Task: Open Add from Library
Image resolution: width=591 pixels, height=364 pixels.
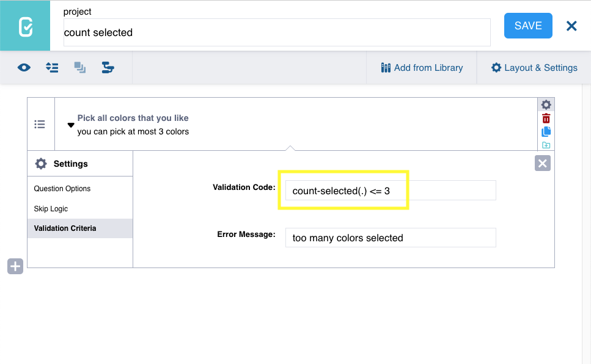Action: pos(421,68)
